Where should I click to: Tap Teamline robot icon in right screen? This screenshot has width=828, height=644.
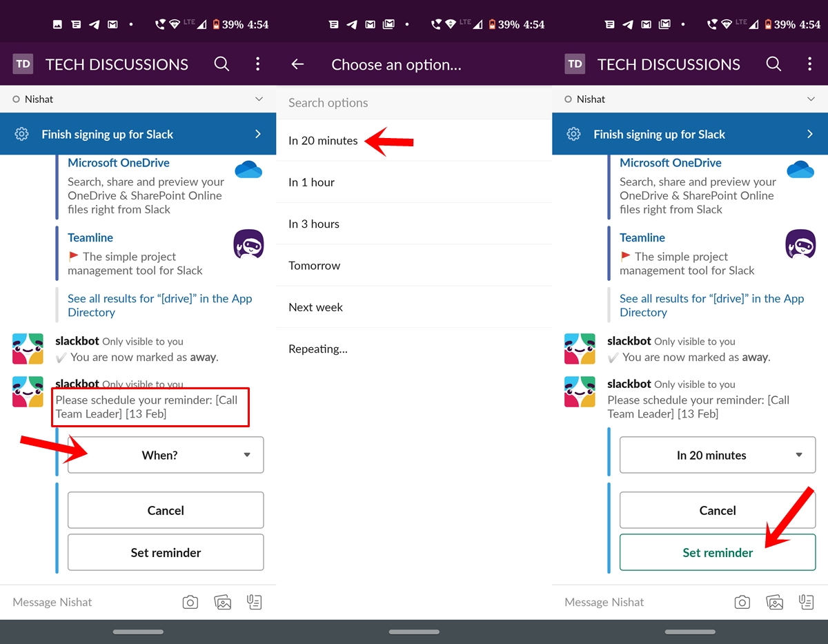(800, 244)
